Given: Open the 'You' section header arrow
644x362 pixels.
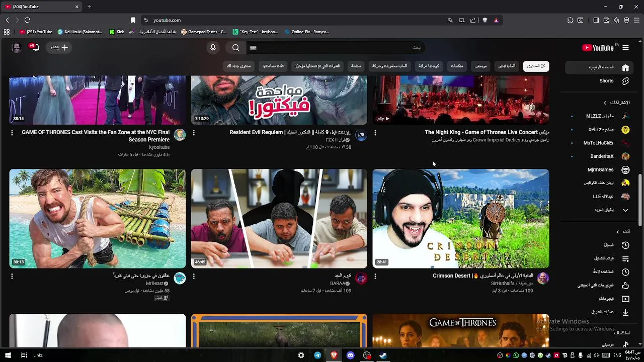Looking at the screenshot, I should coord(618,231).
